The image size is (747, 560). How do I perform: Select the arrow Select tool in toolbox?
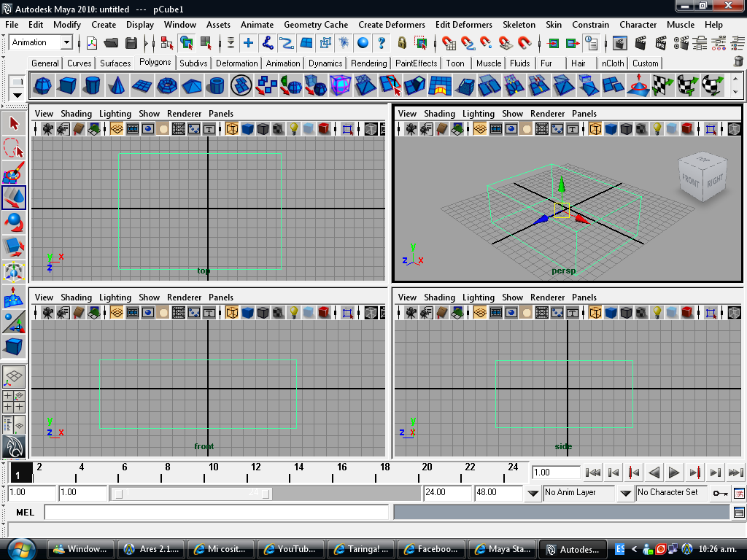[14, 123]
